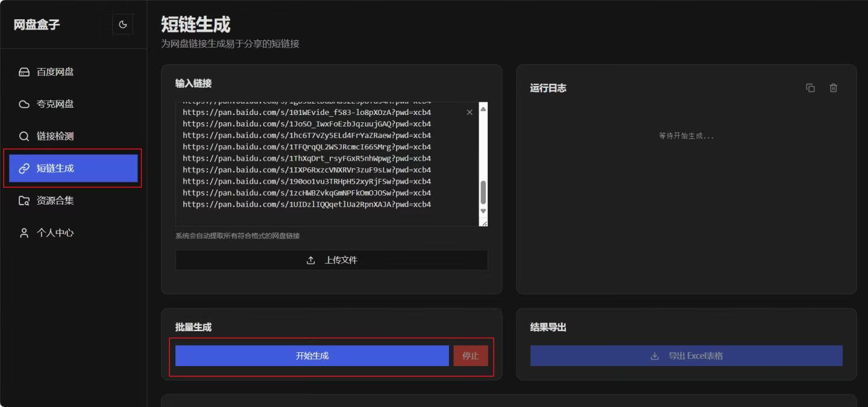The image size is (868, 407).
Task: Click the textarea resize handle corner
Action: click(483, 222)
